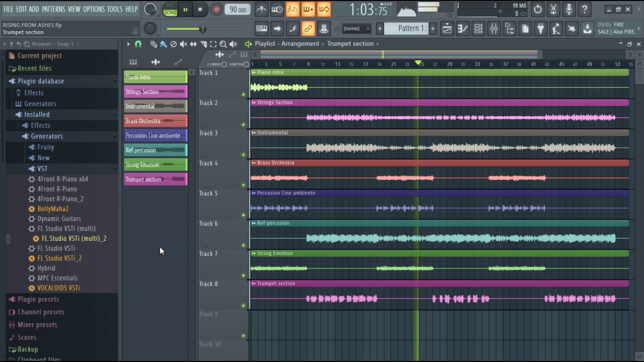Click the undo history circular arrow icon
The height and width of the screenshot is (362, 644).
tap(538, 9)
